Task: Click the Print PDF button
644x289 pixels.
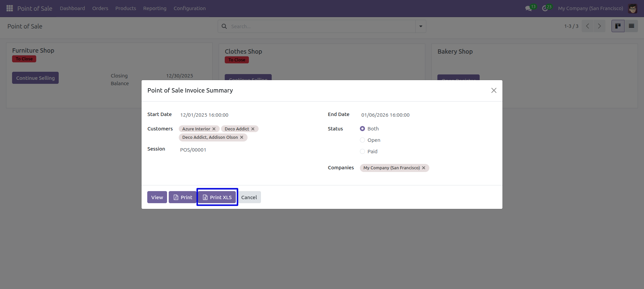Action: tap(183, 197)
